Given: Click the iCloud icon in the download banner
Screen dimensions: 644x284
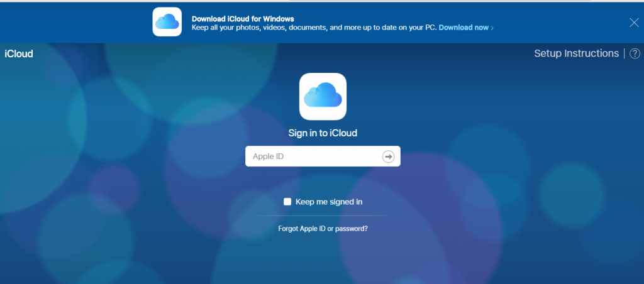Looking at the screenshot, I should click(167, 22).
